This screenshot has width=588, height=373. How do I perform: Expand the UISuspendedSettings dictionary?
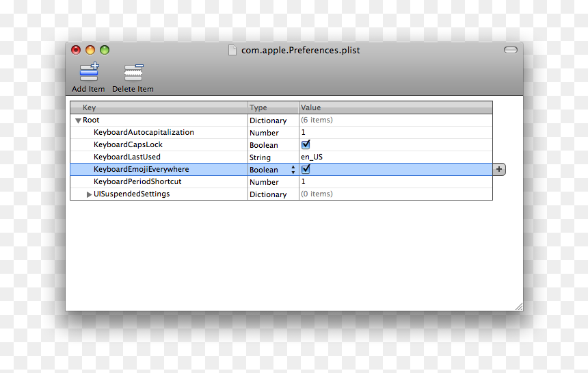click(89, 194)
